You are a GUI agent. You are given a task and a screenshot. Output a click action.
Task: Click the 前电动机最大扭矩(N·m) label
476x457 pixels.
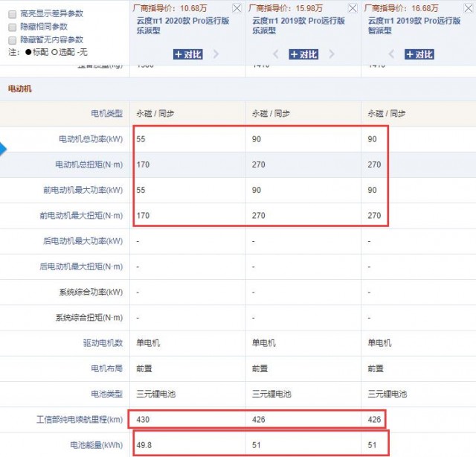tap(81, 216)
